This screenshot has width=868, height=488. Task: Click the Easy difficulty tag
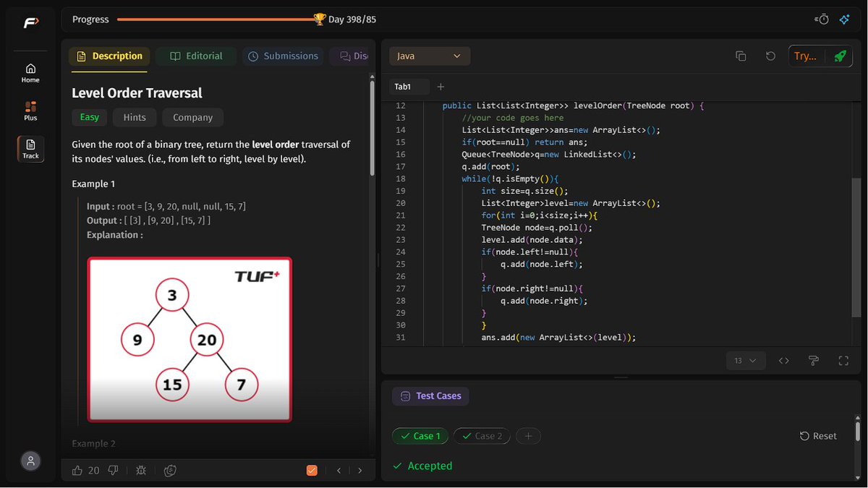(x=90, y=117)
